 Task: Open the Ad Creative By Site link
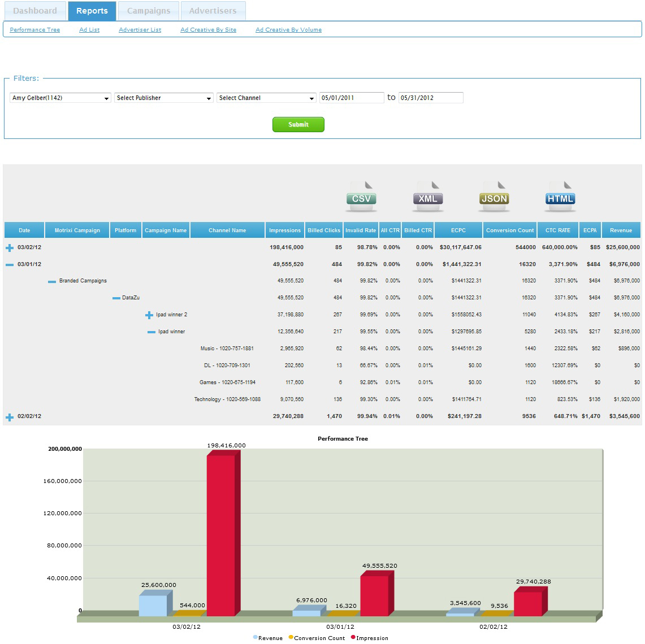pyautogui.click(x=208, y=30)
